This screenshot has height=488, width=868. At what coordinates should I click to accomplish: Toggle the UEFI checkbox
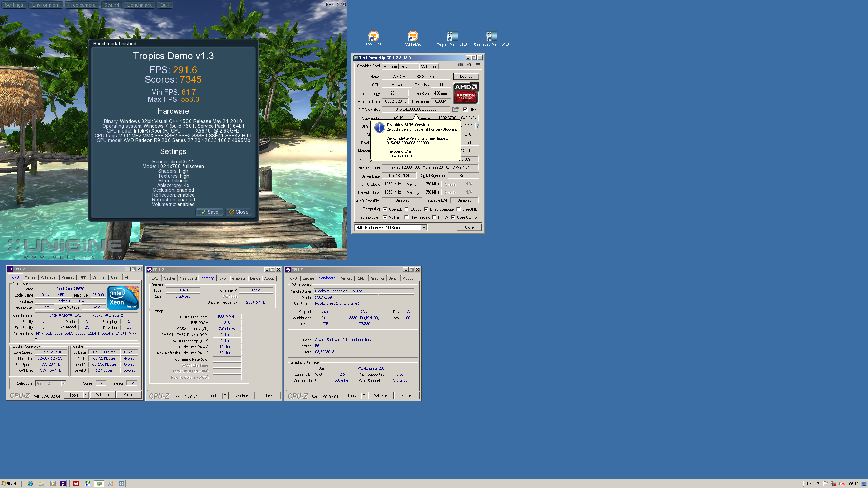click(465, 109)
